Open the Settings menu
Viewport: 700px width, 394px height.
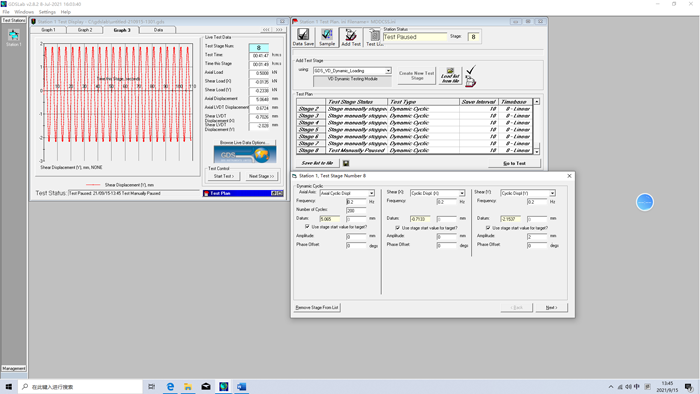pyautogui.click(x=47, y=12)
